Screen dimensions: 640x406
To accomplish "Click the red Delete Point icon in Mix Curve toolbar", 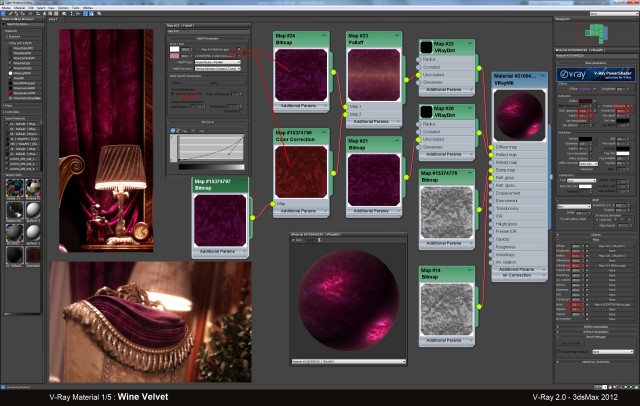I will point(193,131).
